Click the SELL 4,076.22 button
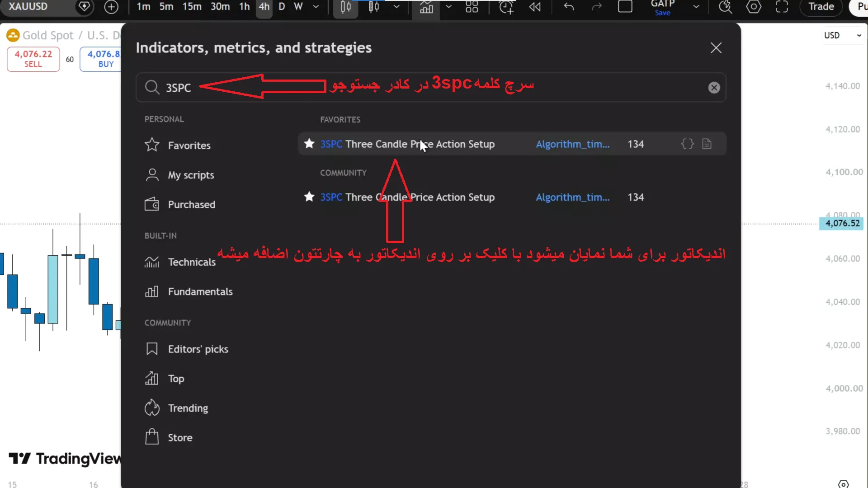868x488 pixels. [33, 59]
